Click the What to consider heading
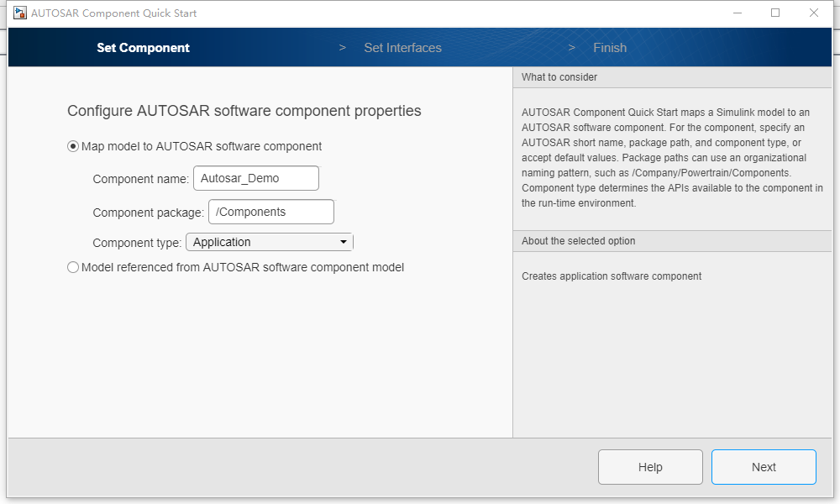 pyautogui.click(x=559, y=77)
